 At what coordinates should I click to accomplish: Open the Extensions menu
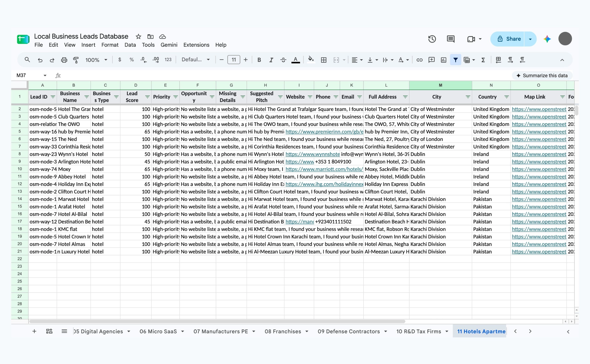click(196, 45)
